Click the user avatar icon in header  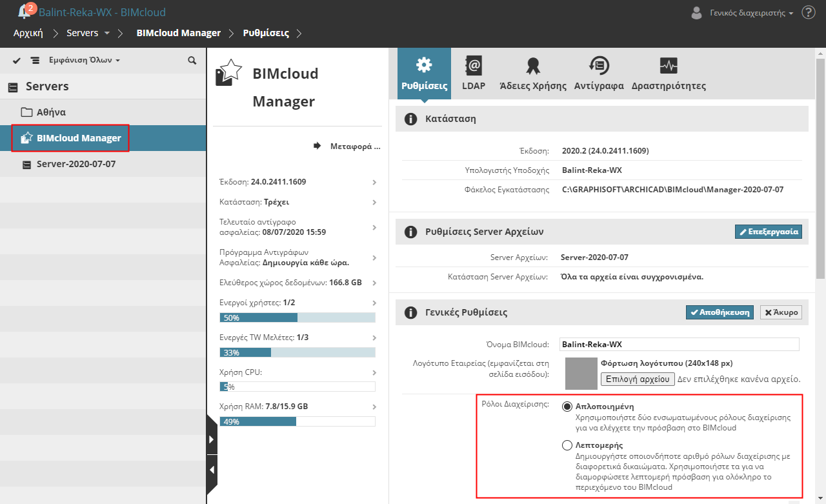point(696,12)
